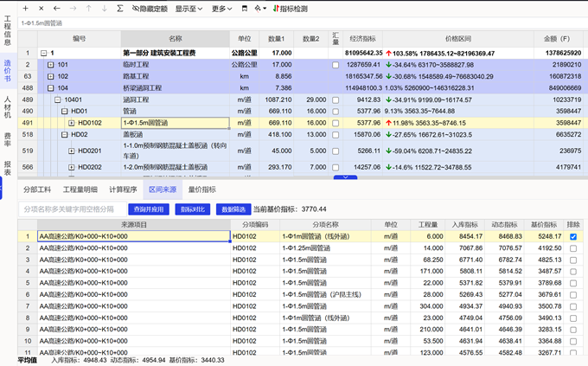This screenshot has width=588, height=366.
Task: Click the up arrow move icon
Action: pyautogui.click(x=88, y=8)
